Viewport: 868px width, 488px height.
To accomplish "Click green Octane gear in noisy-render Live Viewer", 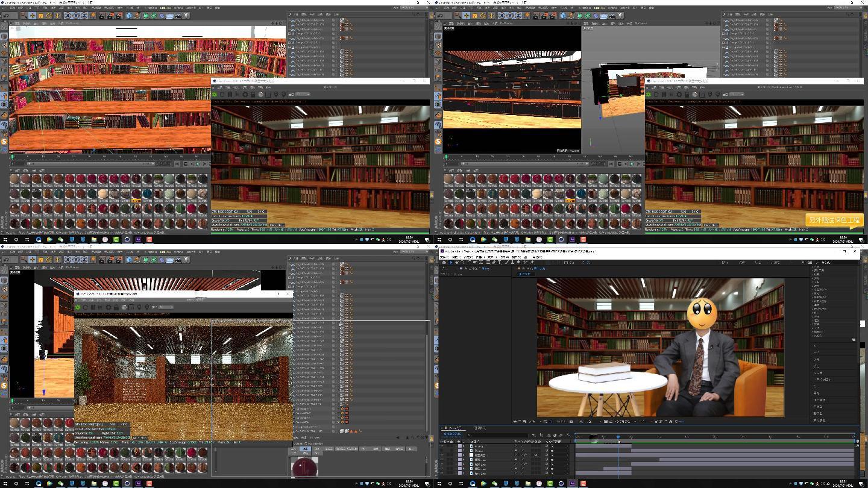I will pyautogui.click(x=78, y=307).
